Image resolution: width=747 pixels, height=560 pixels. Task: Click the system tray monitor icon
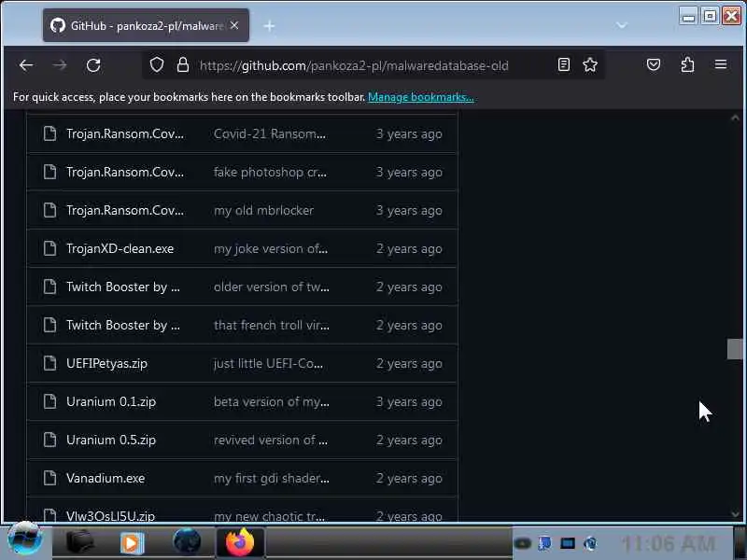(568, 543)
